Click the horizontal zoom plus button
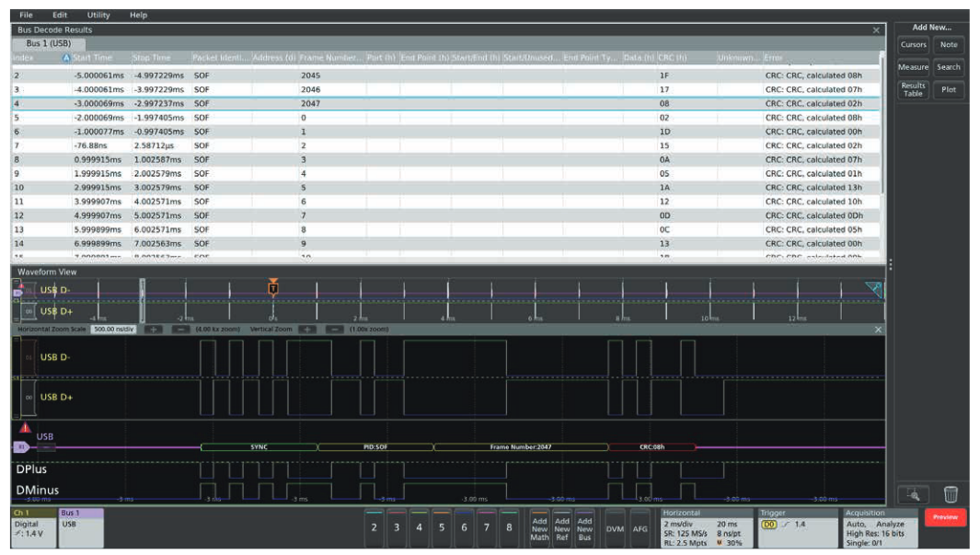The height and width of the screenshot is (555, 980). (x=154, y=329)
